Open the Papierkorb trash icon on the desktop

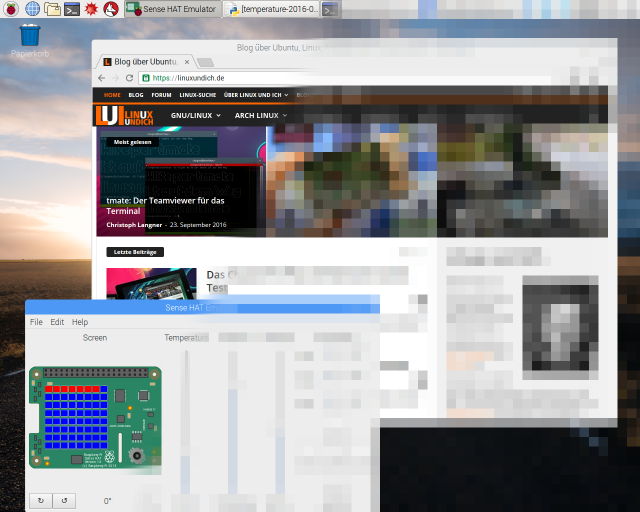(x=30, y=41)
